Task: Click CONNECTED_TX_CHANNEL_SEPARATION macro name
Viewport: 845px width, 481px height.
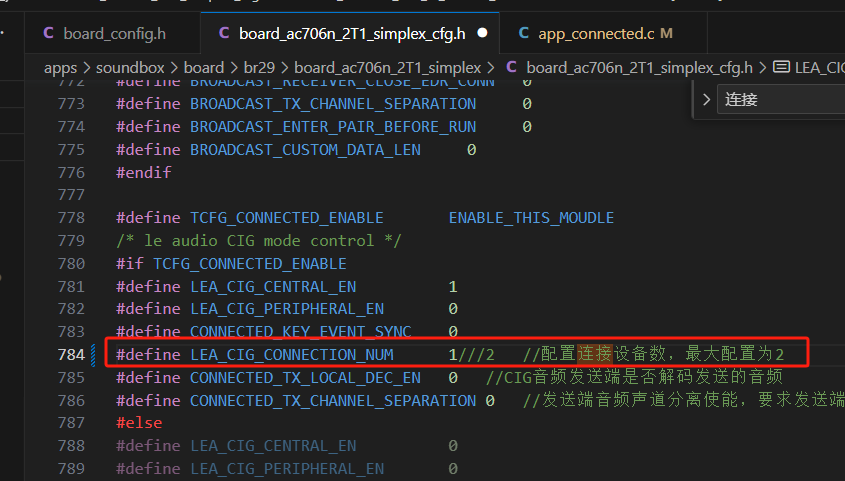Action: 333,401
